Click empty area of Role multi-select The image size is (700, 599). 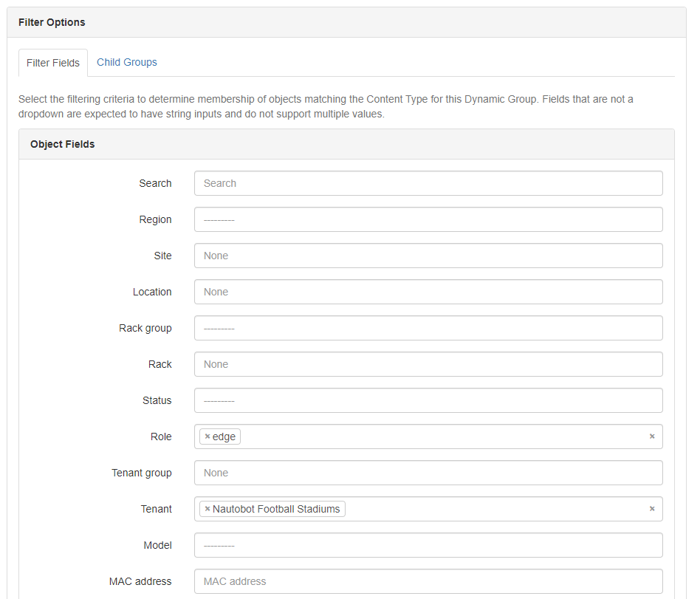click(443, 437)
